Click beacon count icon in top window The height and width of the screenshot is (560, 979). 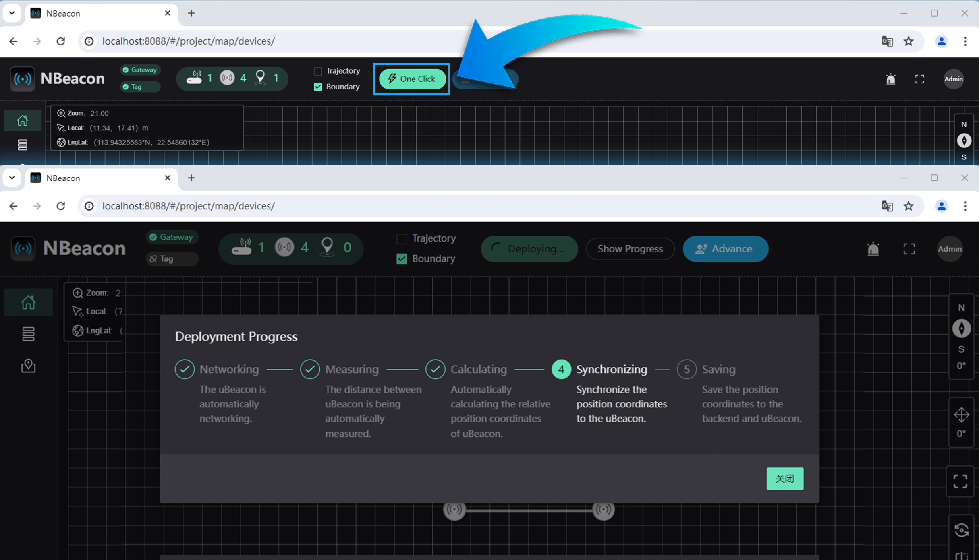[x=227, y=77]
